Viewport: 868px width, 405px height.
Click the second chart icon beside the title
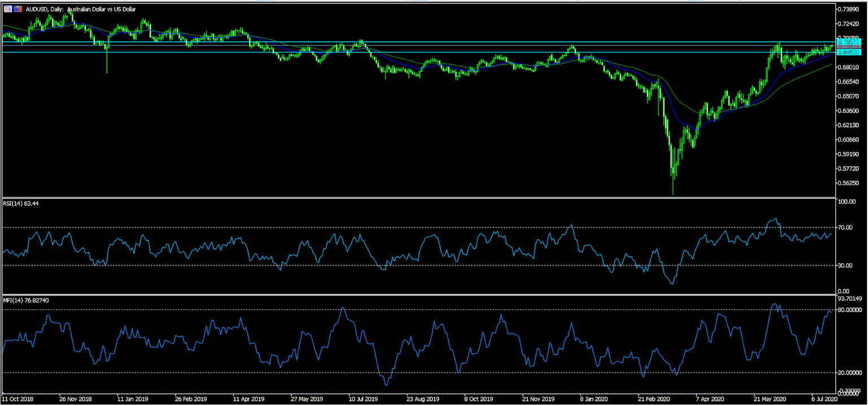(18, 8)
